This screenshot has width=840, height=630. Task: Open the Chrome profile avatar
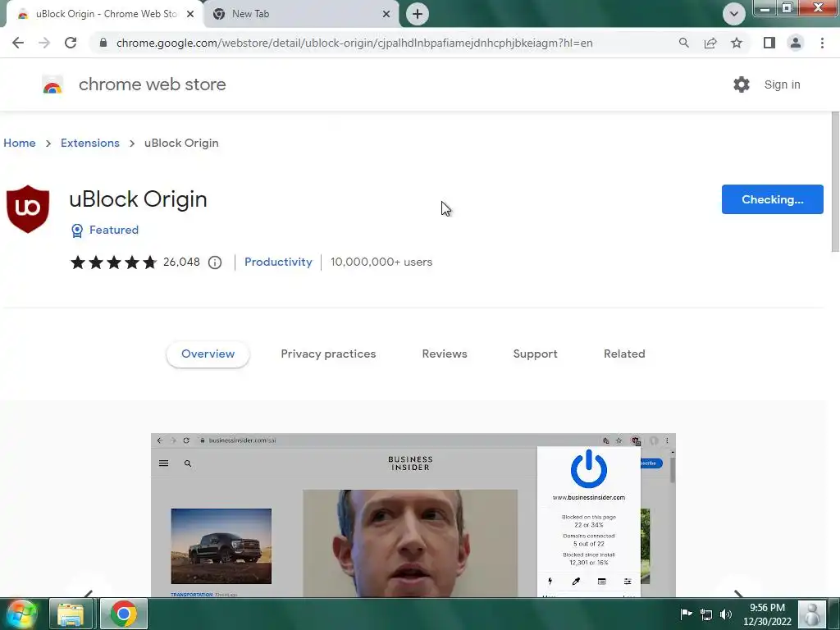click(x=796, y=43)
